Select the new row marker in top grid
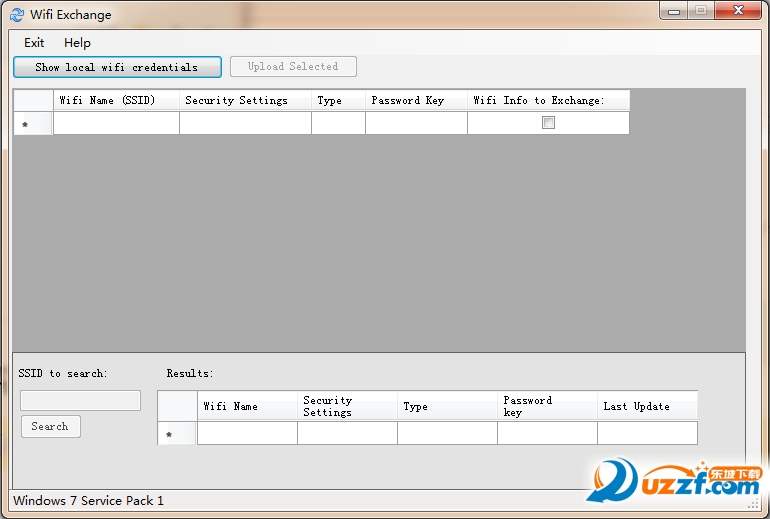The image size is (770, 519). (x=33, y=124)
